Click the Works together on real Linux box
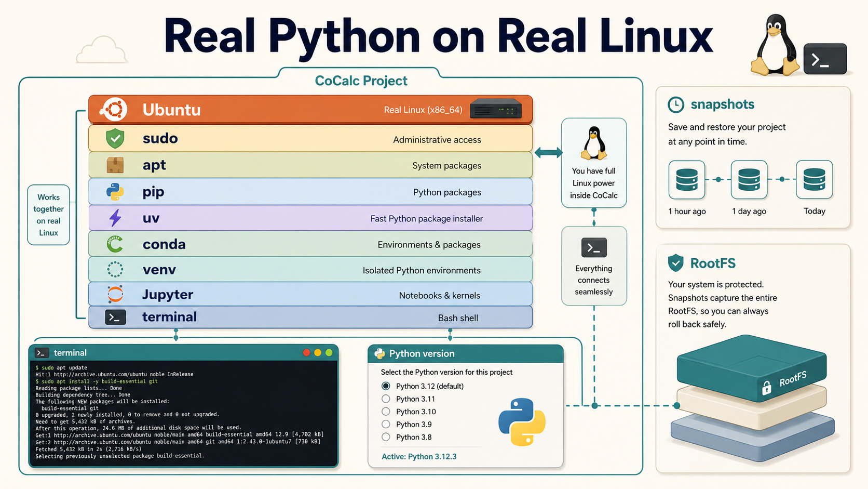Screen dimensions: 868x489 [48, 215]
